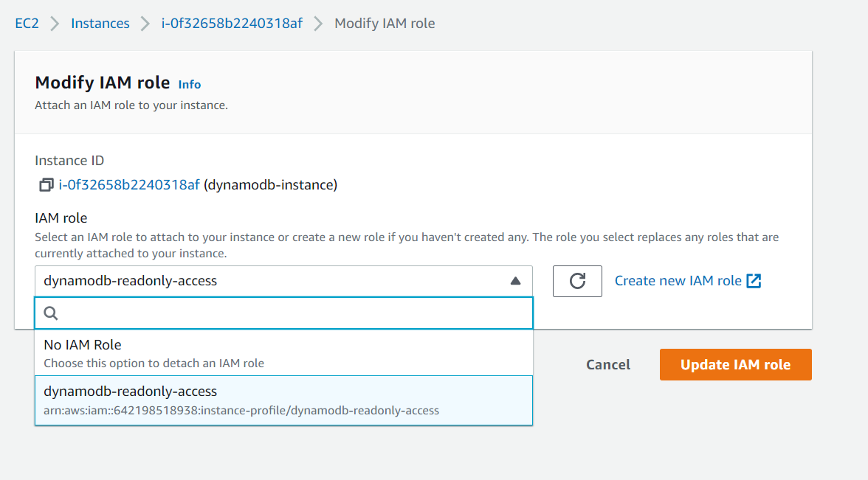Screen dimensions: 868x480
Task: Click the Create new IAM role link
Action: point(679,280)
